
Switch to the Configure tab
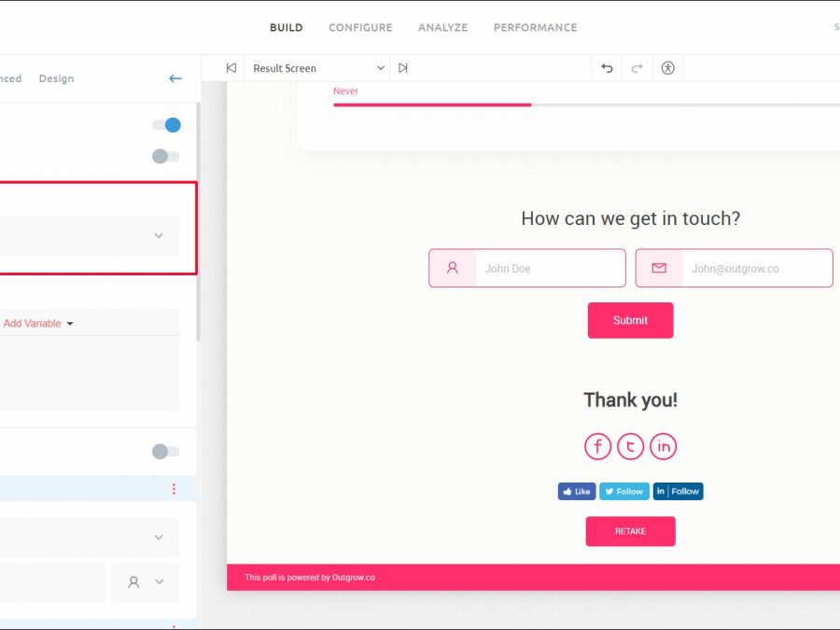click(x=360, y=28)
